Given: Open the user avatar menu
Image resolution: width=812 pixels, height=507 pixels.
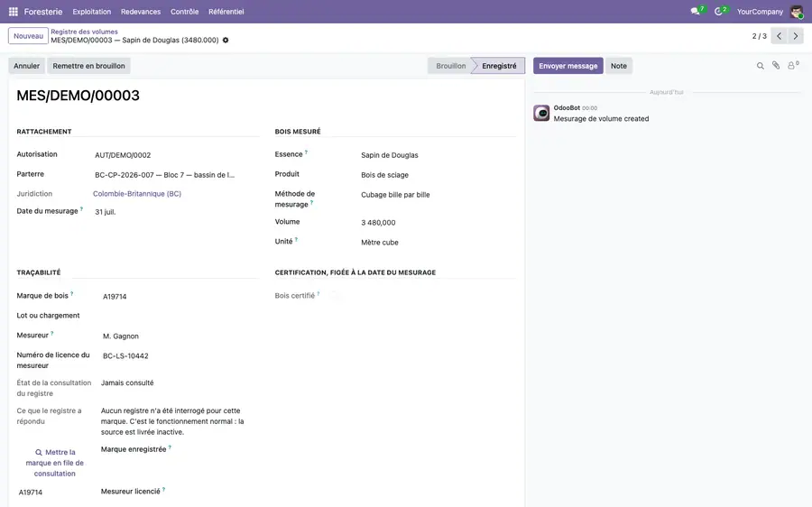Looking at the screenshot, I should coord(797,12).
